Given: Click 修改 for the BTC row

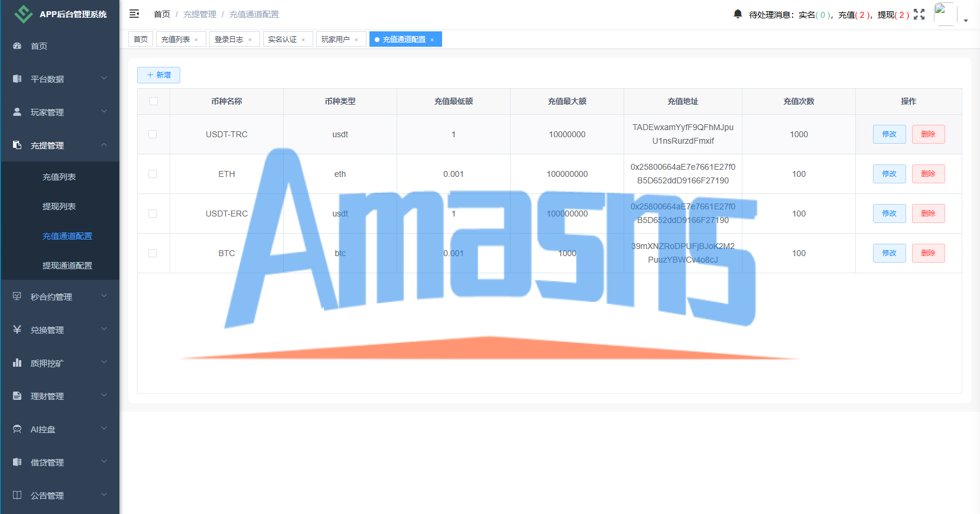Looking at the screenshot, I should coord(889,253).
